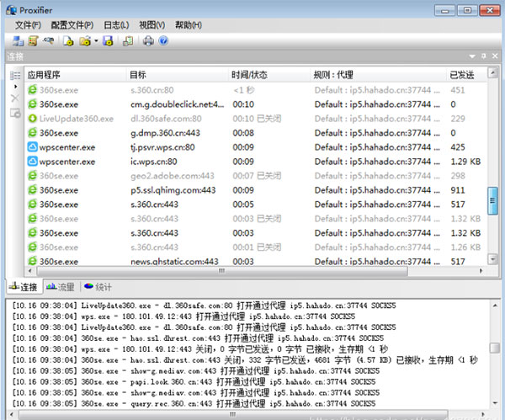Image resolution: width=505 pixels, height=420 pixels.
Task: Select wpscenter.exe row for tj.psvr.wps.cn:80
Action: tap(256, 147)
